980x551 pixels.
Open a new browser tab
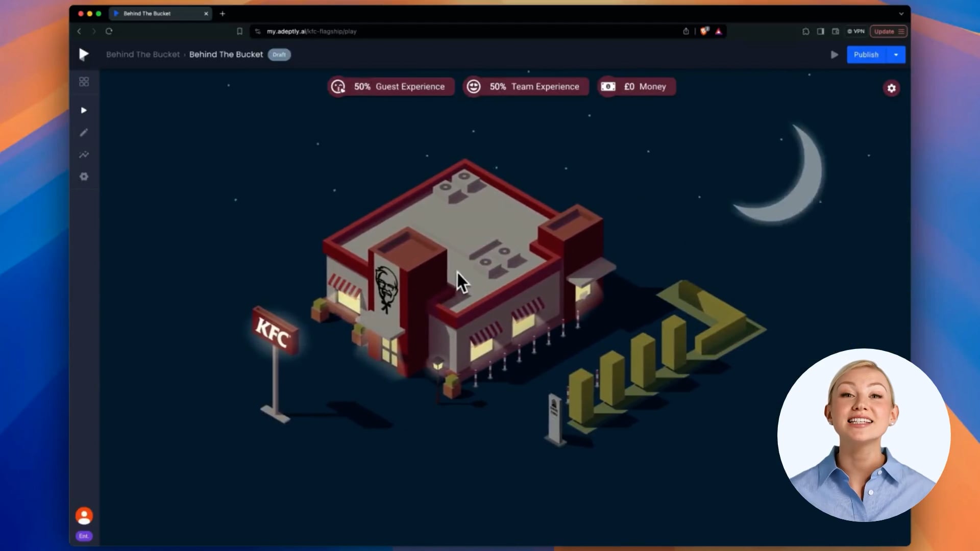click(223, 14)
